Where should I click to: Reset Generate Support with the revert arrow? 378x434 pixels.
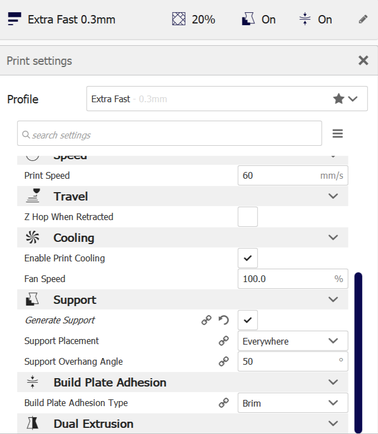(x=224, y=320)
